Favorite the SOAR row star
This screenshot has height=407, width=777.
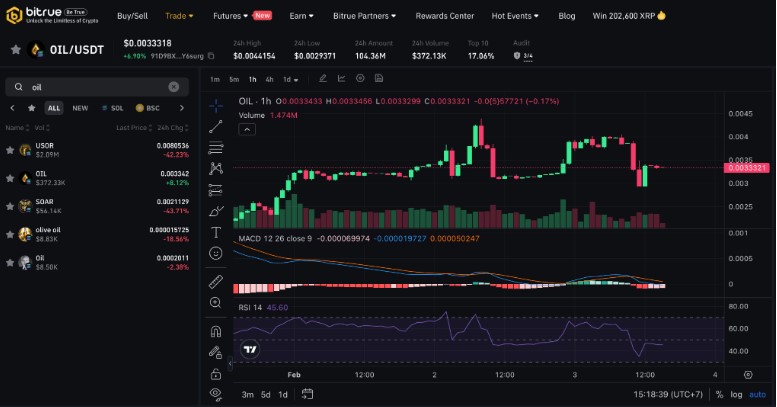pyautogui.click(x=10, y=206)
